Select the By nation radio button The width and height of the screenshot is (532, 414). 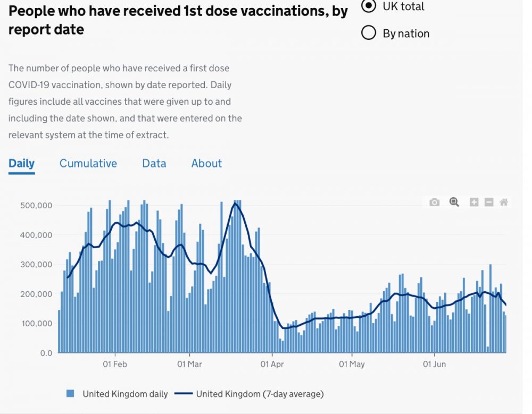coord(368,33)
